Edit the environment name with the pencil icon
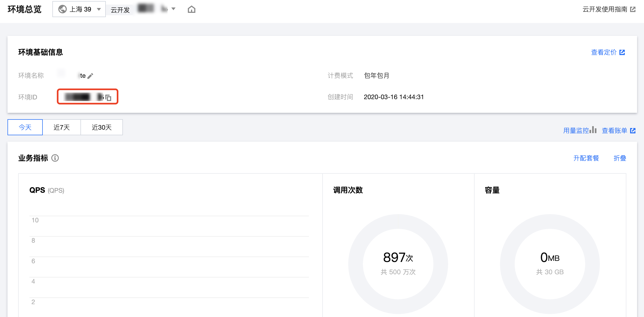The width and height of the screenshot is (644, 317). coord(90,76)
